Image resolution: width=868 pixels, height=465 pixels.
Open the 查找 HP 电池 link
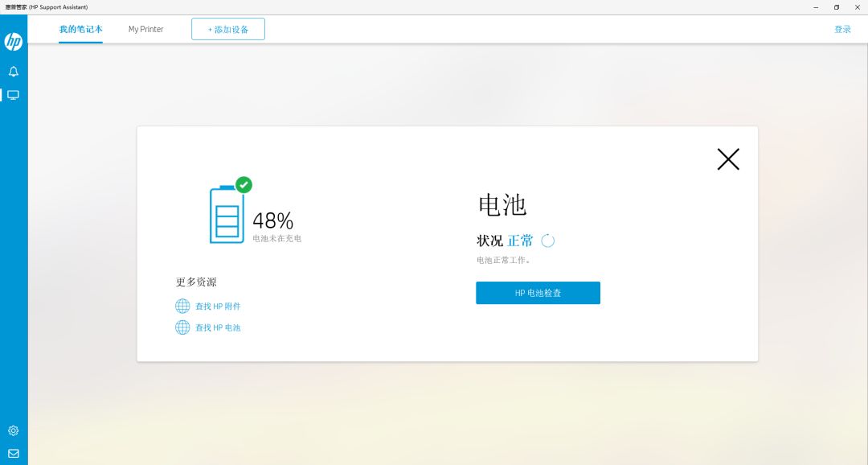(218, 327)
